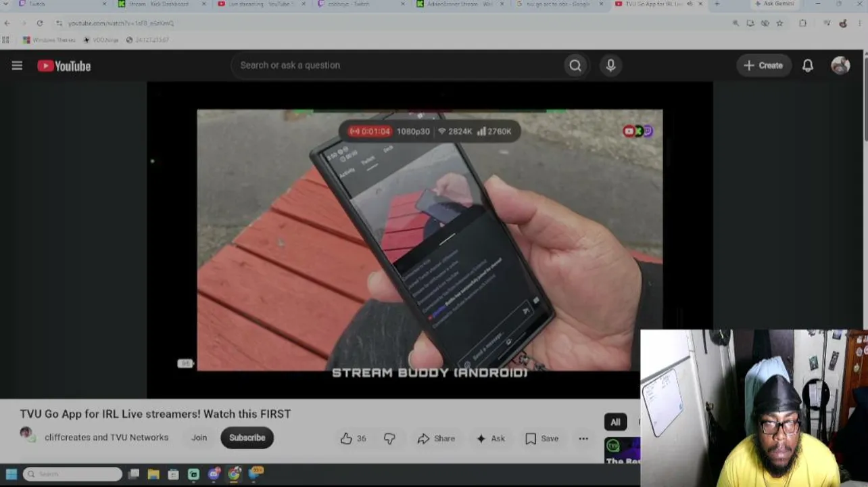Click the Ask Gemini button
The width and height of the screenshot is (868, 487).
774,4
